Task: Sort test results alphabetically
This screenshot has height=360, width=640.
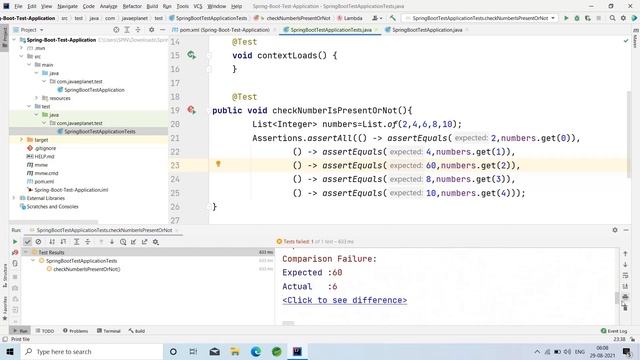Action: click(52, 242)
